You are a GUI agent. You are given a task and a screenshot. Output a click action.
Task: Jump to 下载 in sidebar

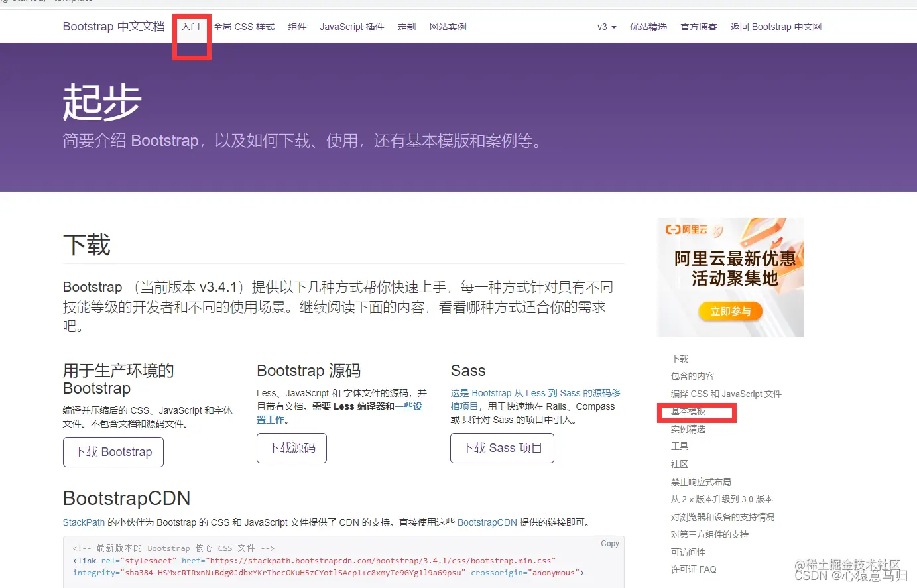(680, 359)
